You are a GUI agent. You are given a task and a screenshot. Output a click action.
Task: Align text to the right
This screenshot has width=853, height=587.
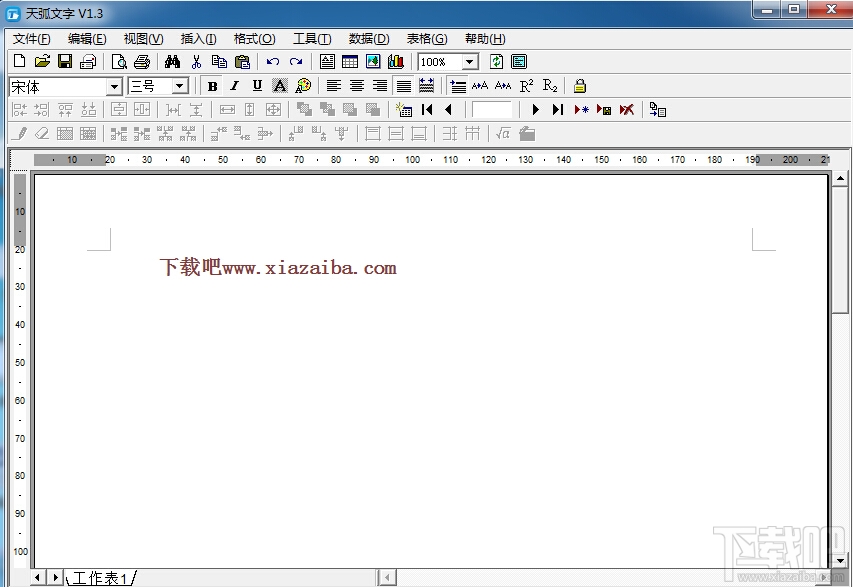coord(380,86)
